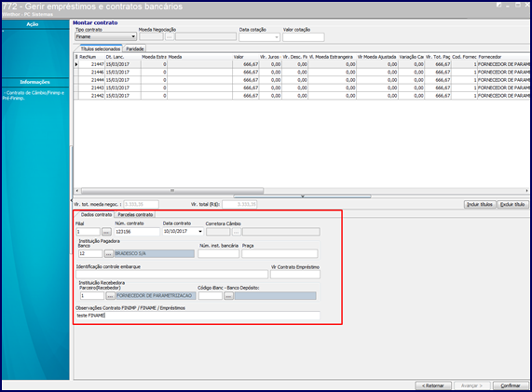Focus the Núm. contrato input field

point(137,232)
